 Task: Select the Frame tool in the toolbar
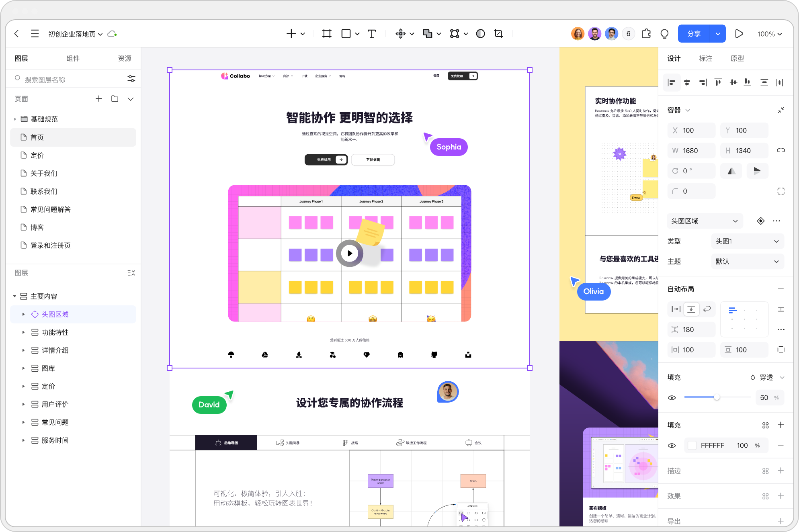click(x=326, y=34)
